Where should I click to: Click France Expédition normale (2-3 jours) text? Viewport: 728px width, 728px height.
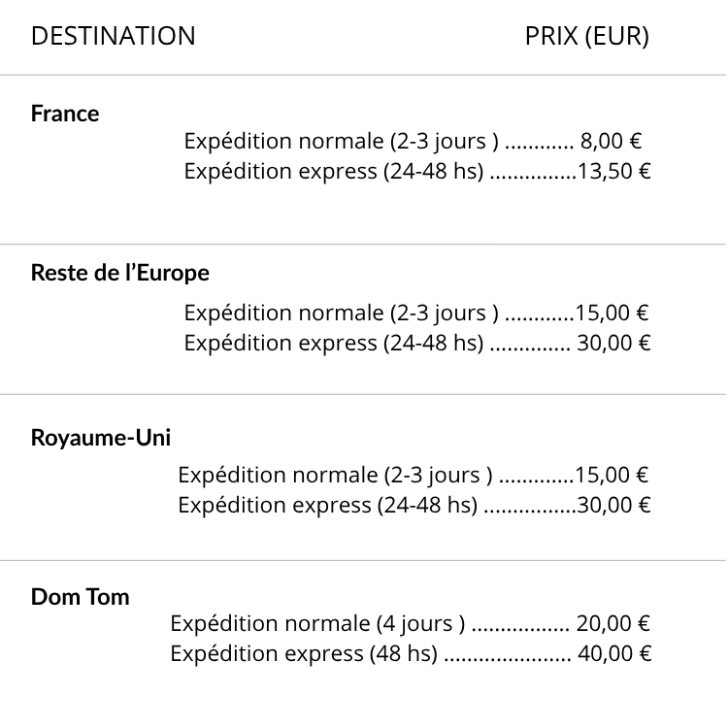click(342, 142)
